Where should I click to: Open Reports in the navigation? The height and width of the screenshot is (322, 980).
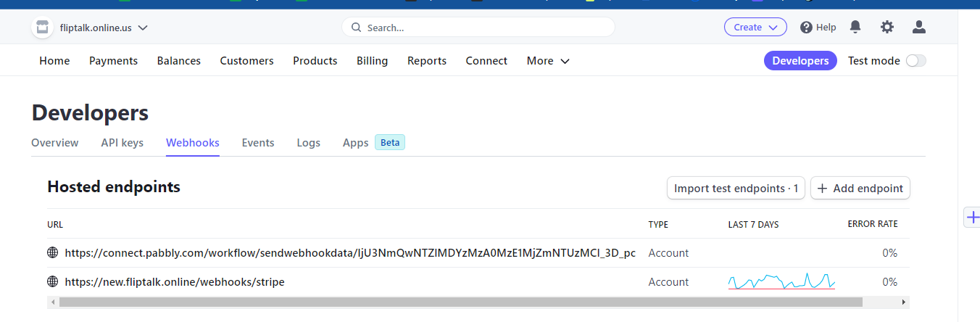(x=426, y=61)
